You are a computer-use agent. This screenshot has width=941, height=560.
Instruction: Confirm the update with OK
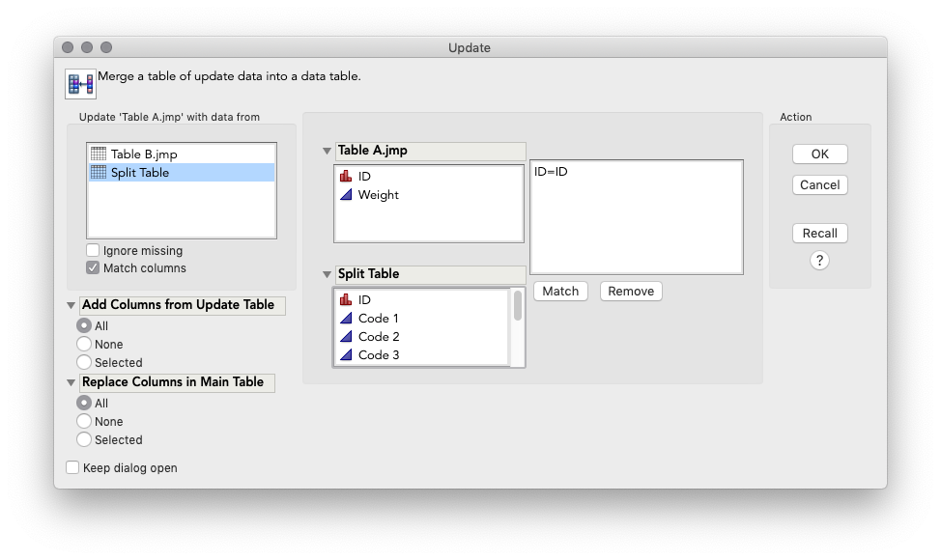pyautogui.click(x=820, y=154)
